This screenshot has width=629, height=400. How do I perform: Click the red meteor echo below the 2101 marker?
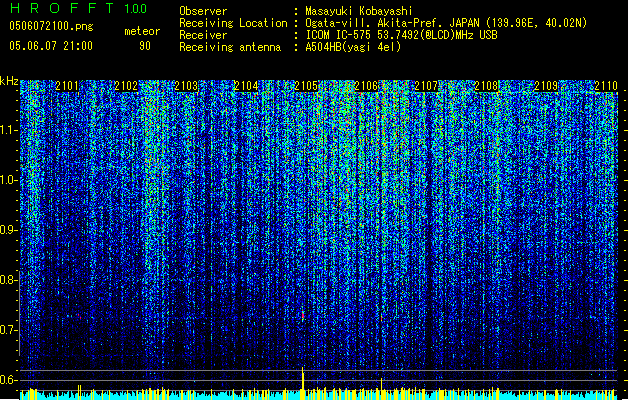click(79, 317)
